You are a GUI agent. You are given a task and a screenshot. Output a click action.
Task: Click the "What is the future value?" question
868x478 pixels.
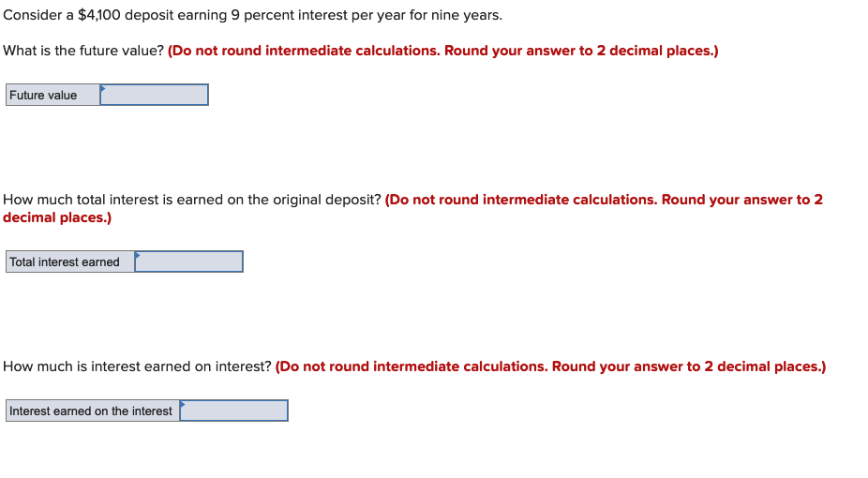[83, 51]
